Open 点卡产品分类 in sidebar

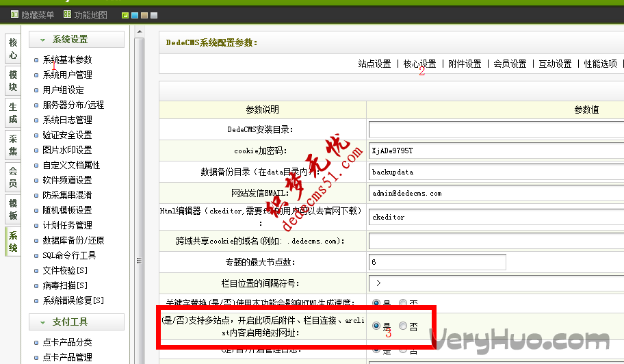67,343
